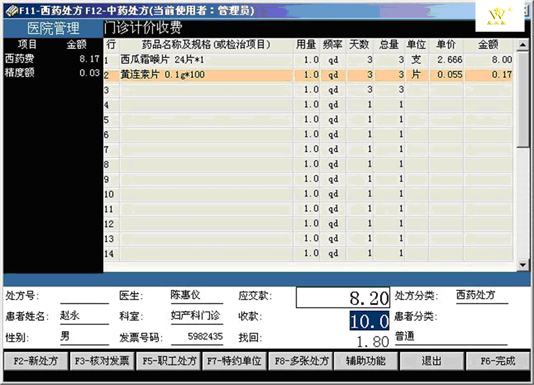Choose F8-多张处方 button
Image resolution: width=534 pixels, height=385 pixels.
(301, 360)
